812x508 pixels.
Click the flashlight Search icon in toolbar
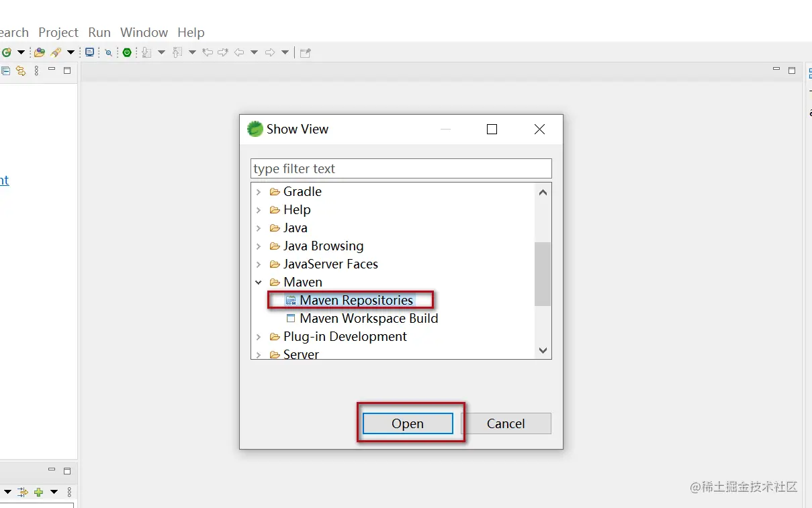[56, 52]
